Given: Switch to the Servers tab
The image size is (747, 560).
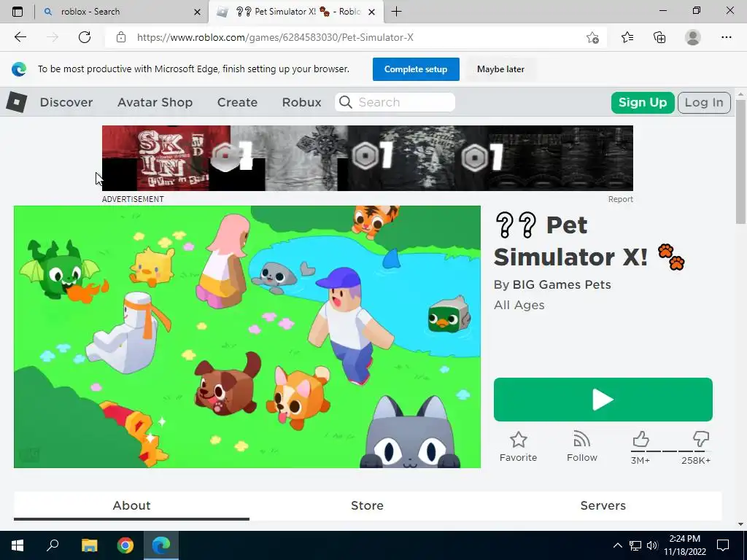Looking at the screenshot, I should (603, 506).
